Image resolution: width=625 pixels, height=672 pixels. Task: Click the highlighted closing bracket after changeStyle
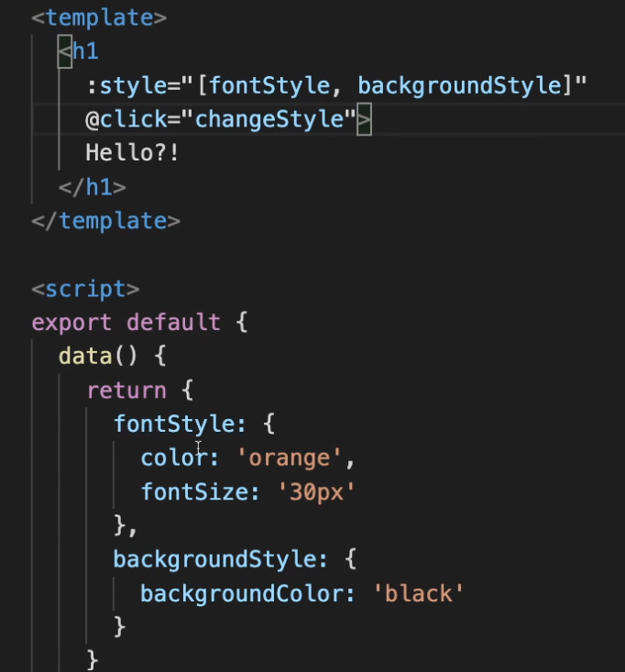click(x=364, y=119)
